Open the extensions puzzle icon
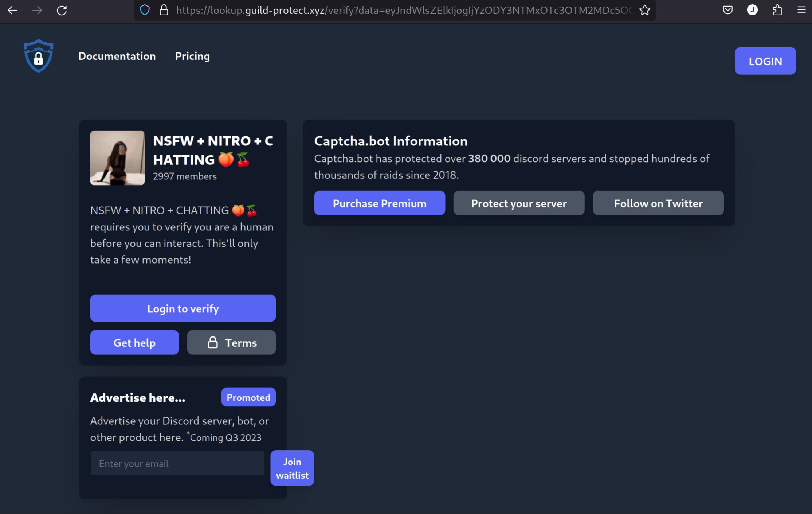Image resolution: width=812 pixels, height=514 pixels. pos(777,10)
